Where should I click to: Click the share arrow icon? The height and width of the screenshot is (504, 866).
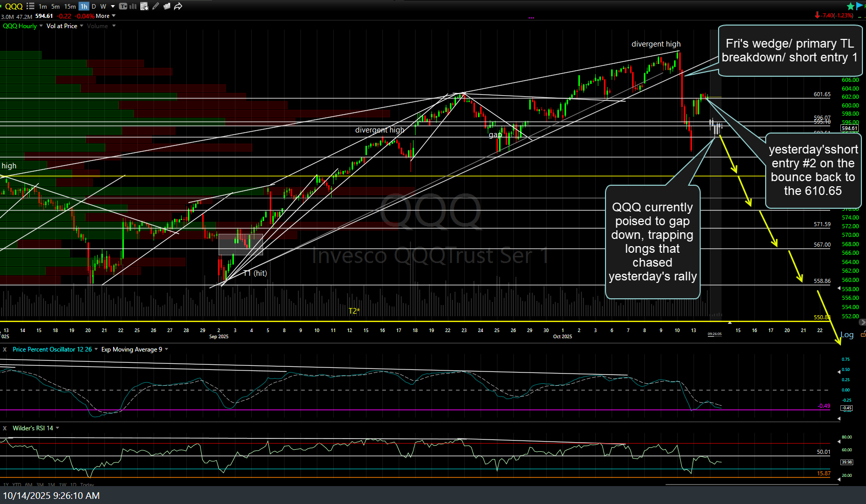pos(178,6)
